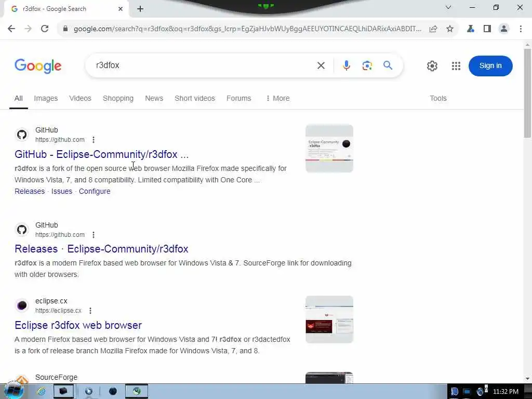Open Google quick settings gear

pyautogui.click(x=432, y=66)
